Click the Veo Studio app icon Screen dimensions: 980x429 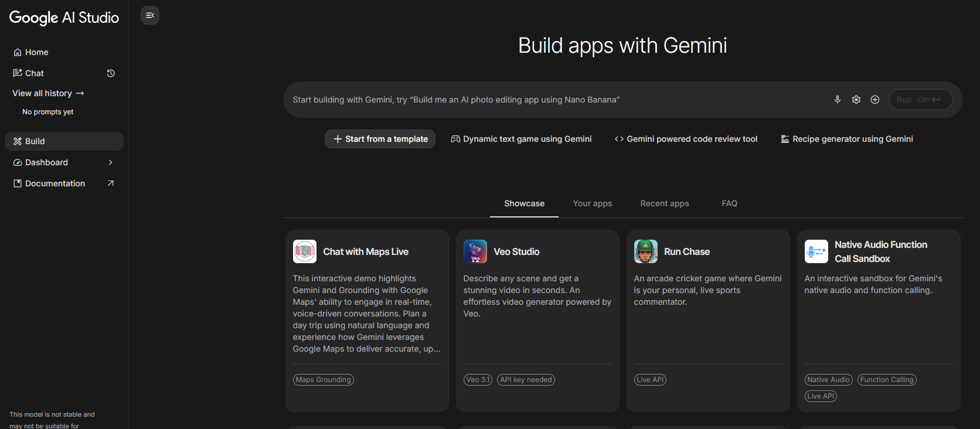[x=475, y=251]
